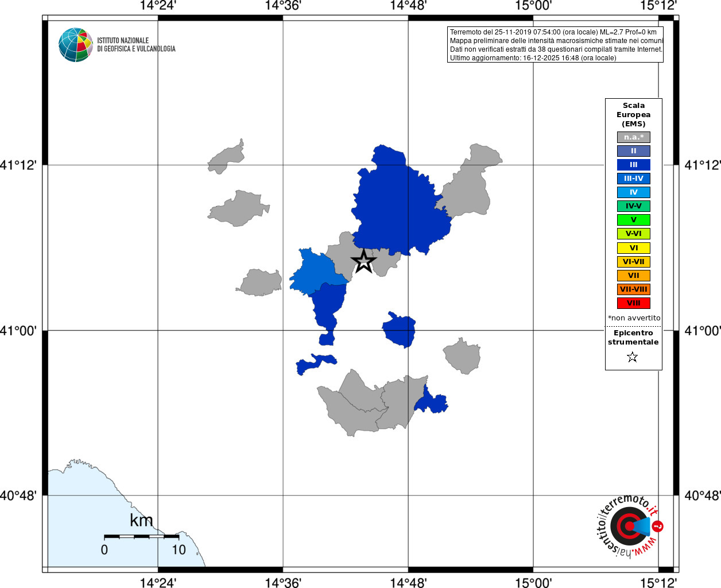Click the medium blue III-IV municipality
The image size is (721, 588).
coord(317,273)
